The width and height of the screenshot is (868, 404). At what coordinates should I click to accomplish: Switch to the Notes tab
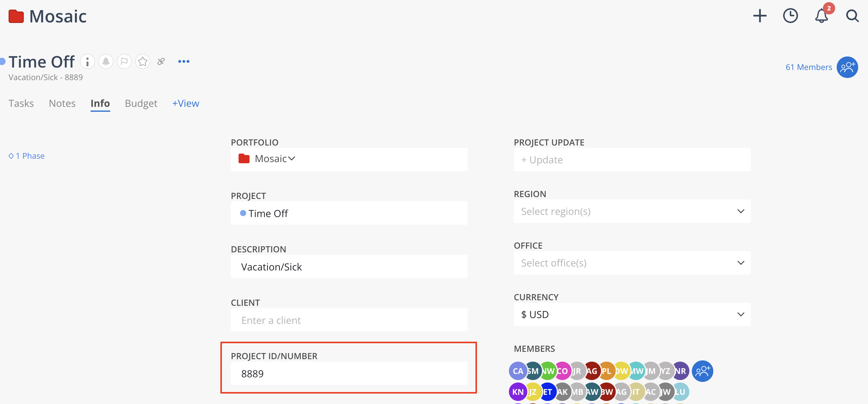62,103
